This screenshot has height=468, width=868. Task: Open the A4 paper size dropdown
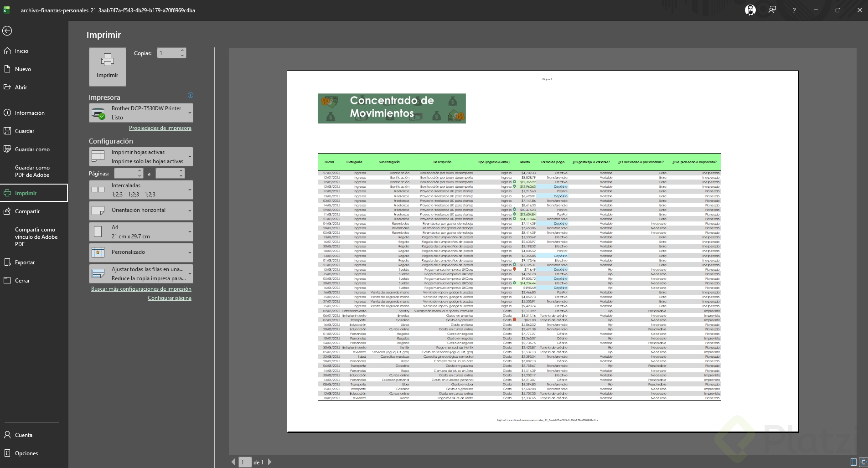coord(141,231)
